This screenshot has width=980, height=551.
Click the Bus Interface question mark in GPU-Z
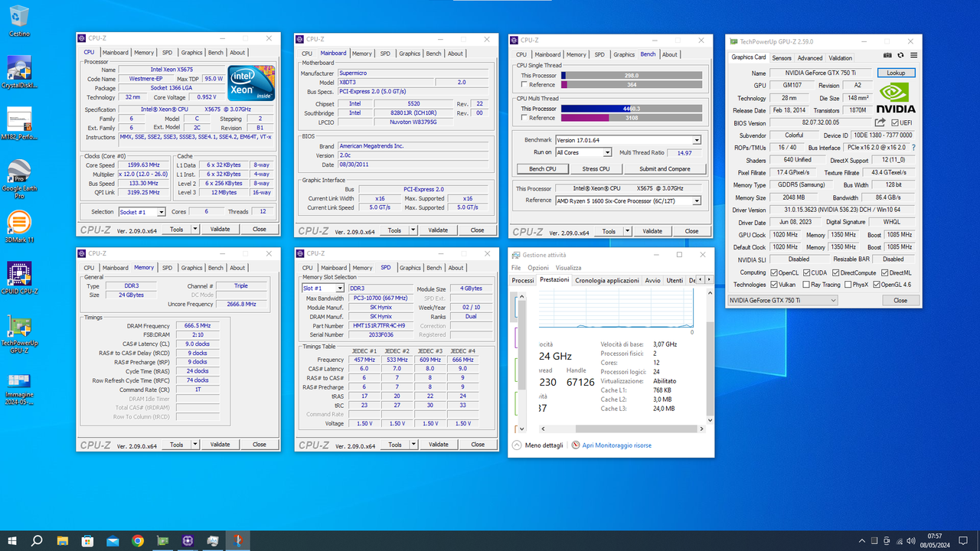coord(913,148)
